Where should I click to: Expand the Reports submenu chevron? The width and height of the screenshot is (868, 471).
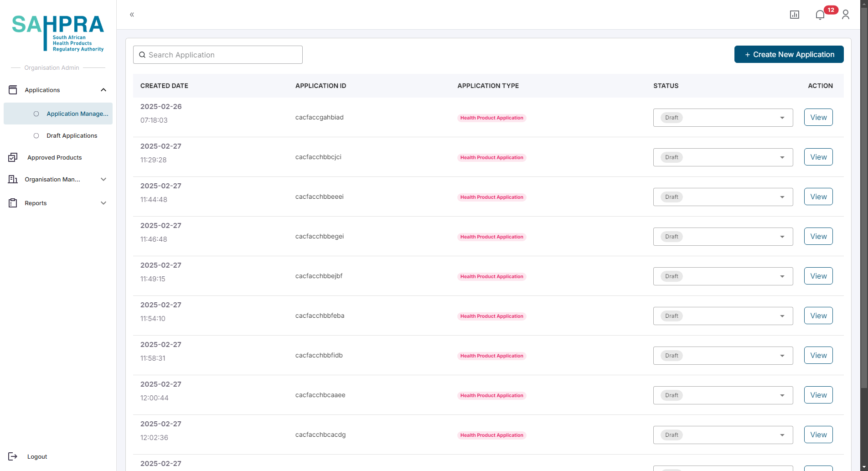pyautogui.click(x=103, y=203)
